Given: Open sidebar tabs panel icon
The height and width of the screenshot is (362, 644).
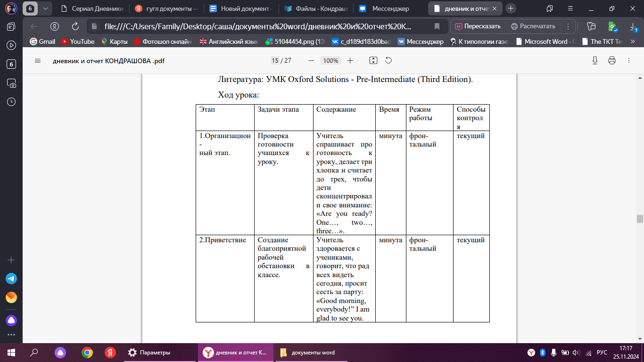Looking at the screenshot, I should click(x=11, y=26).
